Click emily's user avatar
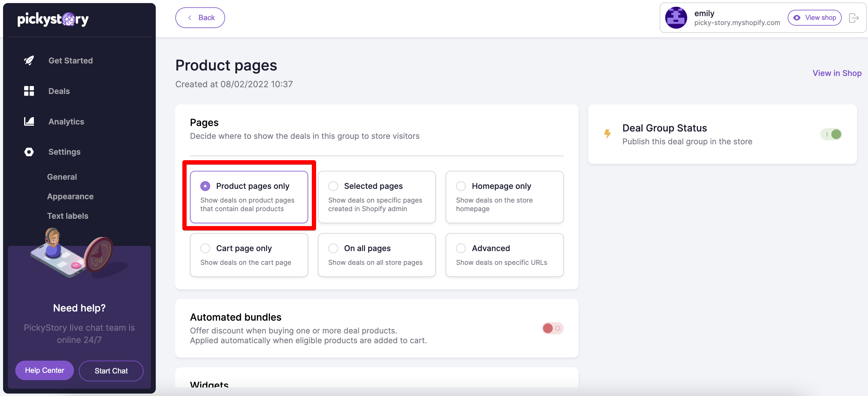This screenshot has height=396, width=868. click(676, 18)
